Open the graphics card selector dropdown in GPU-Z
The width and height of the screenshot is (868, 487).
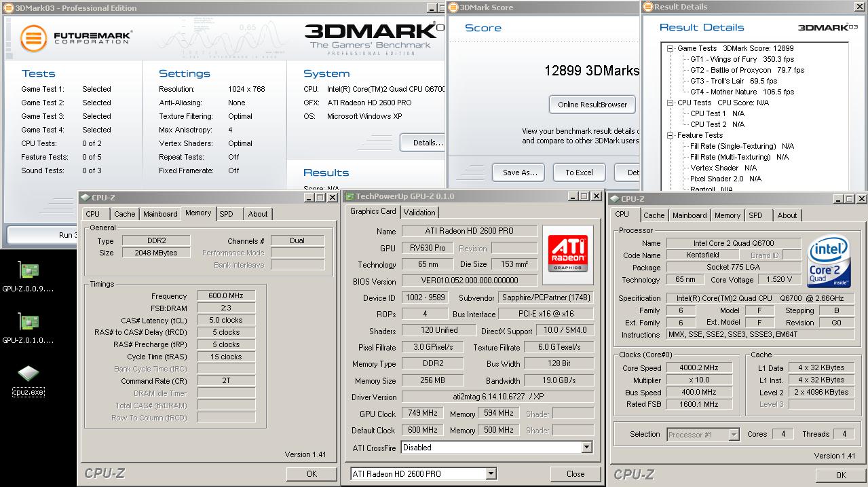(x=491, y=474)
